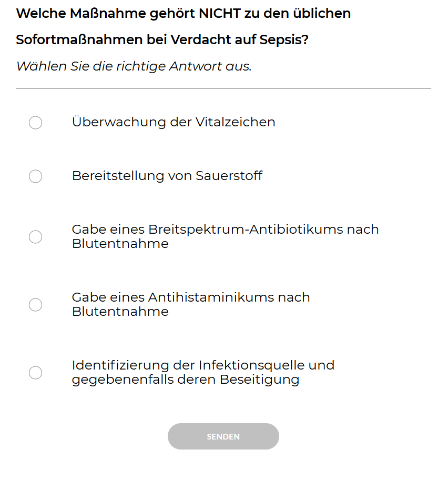Click the word 'Sepsis?' in the heading
This screenshot has height=479, width=448.
(x=284, y=39)
